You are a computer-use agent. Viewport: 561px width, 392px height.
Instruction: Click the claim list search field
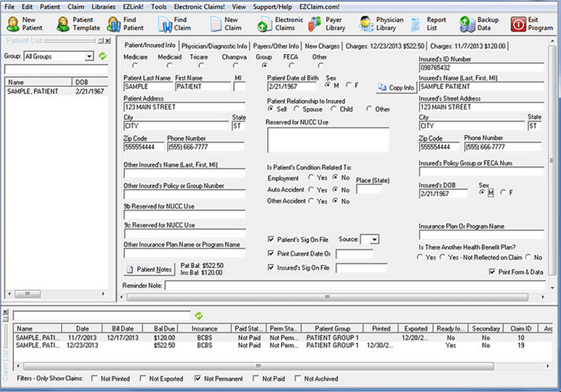point(101,316)
